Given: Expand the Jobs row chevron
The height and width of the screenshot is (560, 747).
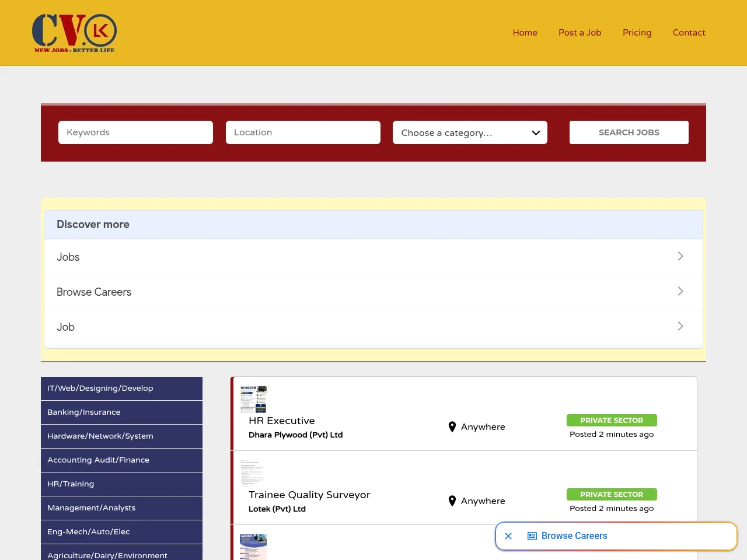Looking at the screenshot, I should pos(680,256).
